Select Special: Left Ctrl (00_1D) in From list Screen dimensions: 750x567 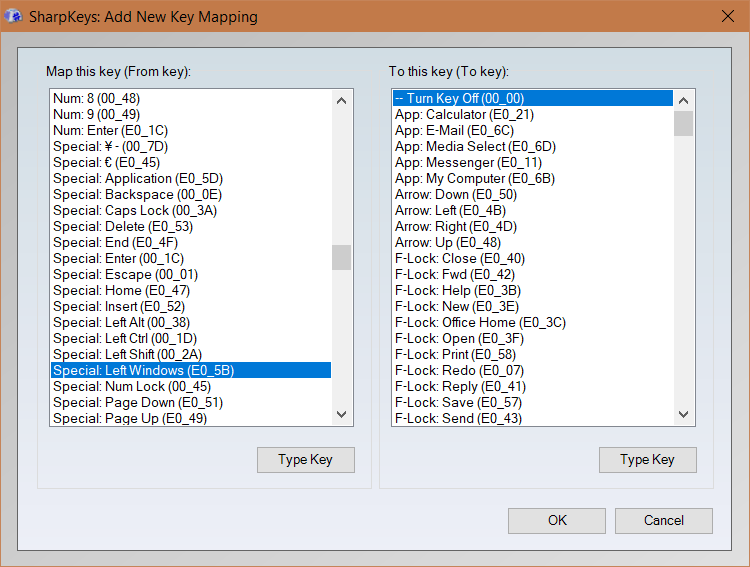(x=191, y=338)
